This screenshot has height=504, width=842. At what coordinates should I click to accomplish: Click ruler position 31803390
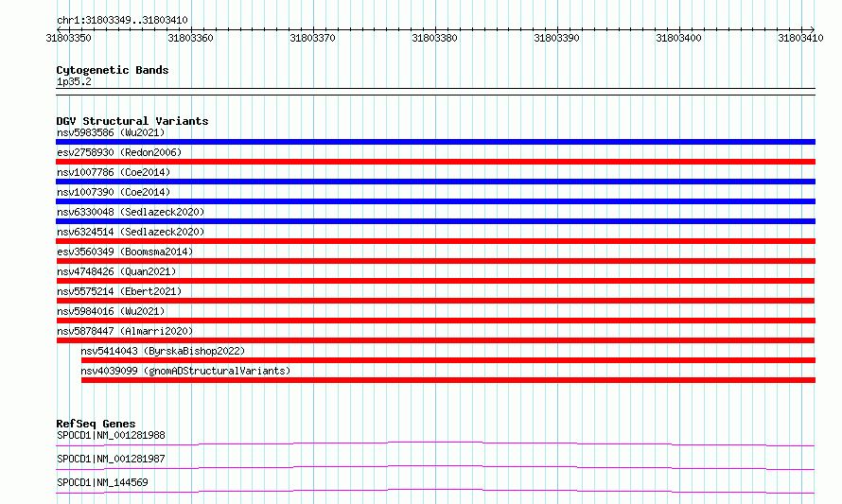pyautogui.click(x=557, y=38)
